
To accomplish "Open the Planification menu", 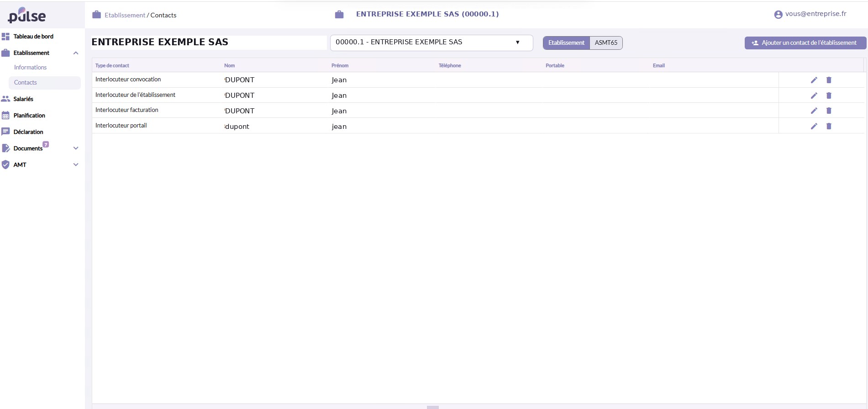I will pyautogui.click(x=29, y=115).
